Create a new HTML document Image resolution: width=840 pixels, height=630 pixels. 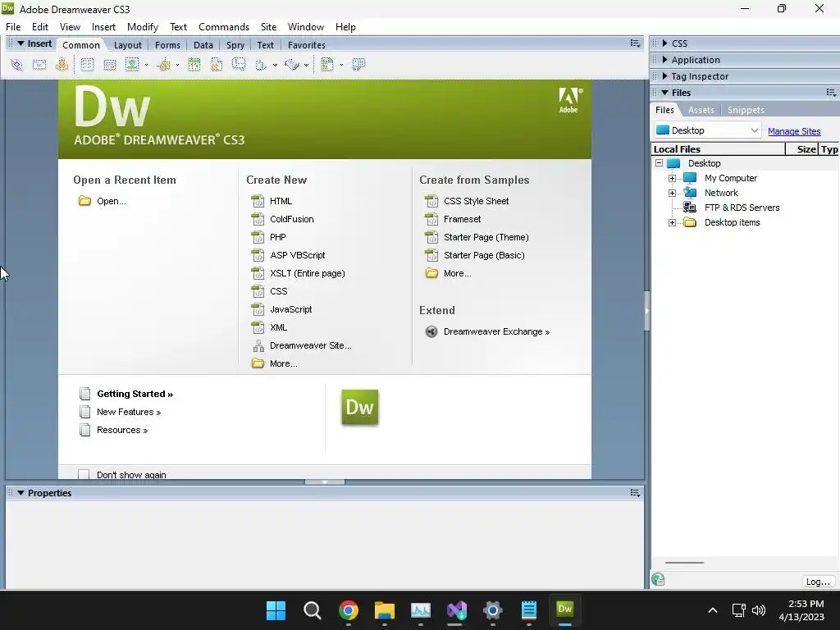click(281, 201)
